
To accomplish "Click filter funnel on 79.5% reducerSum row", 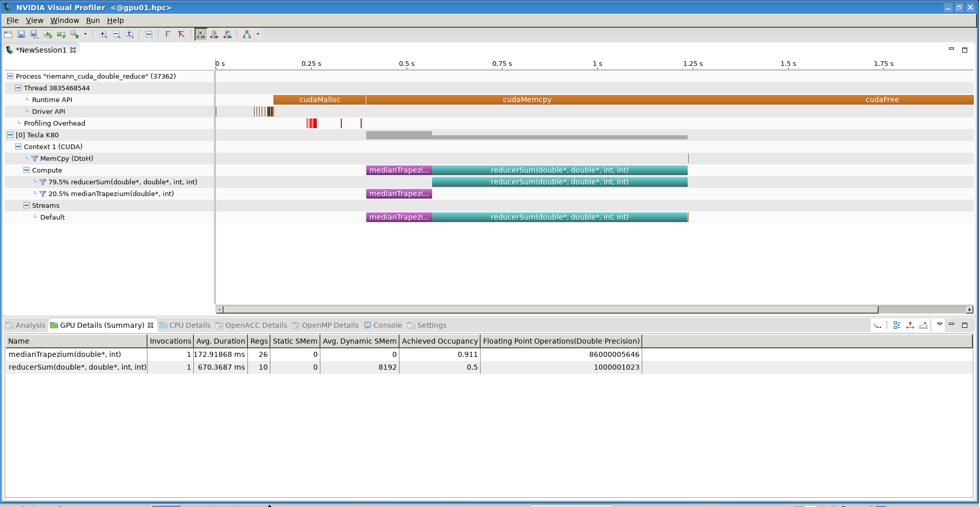I will (x=43, y=182).
